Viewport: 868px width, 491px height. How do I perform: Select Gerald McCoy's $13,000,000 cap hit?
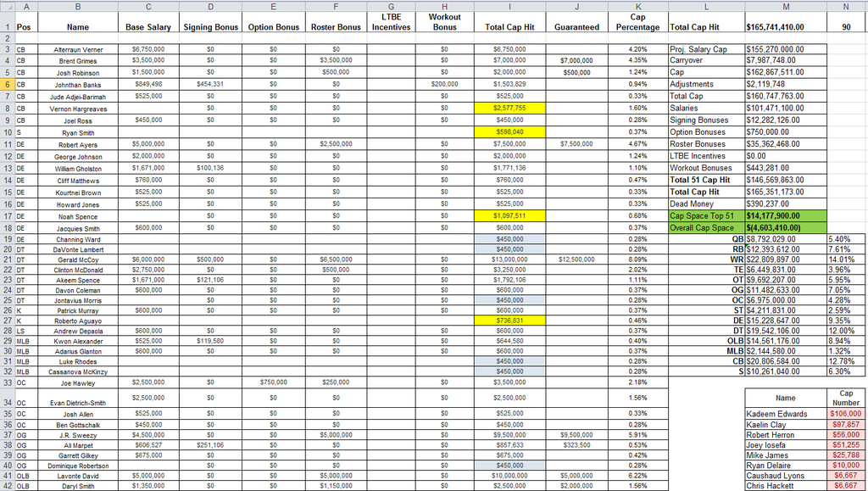pos(509,259)
